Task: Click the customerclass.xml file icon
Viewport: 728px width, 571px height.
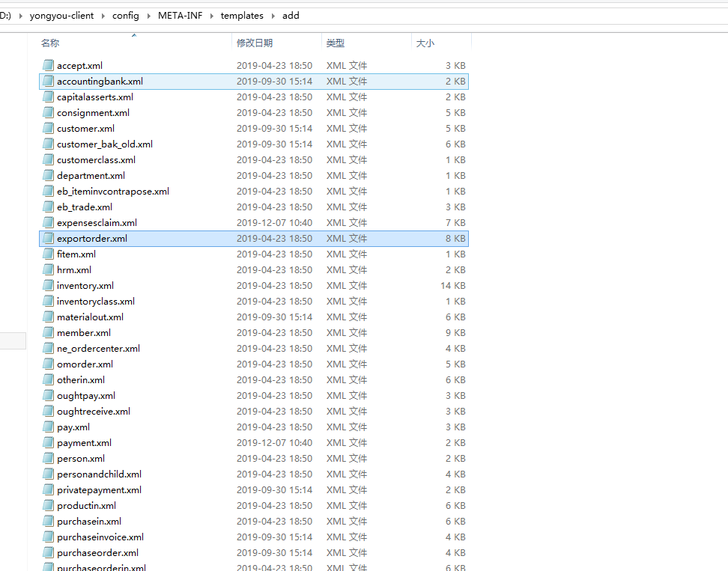Action: click(48, 160)
